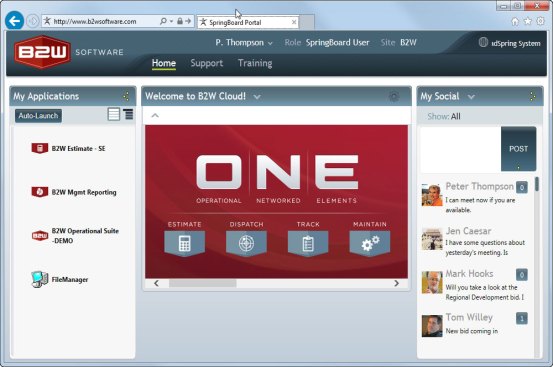553x367 pixels.
Task: Open the Training tab
Action: click(255, 63)
